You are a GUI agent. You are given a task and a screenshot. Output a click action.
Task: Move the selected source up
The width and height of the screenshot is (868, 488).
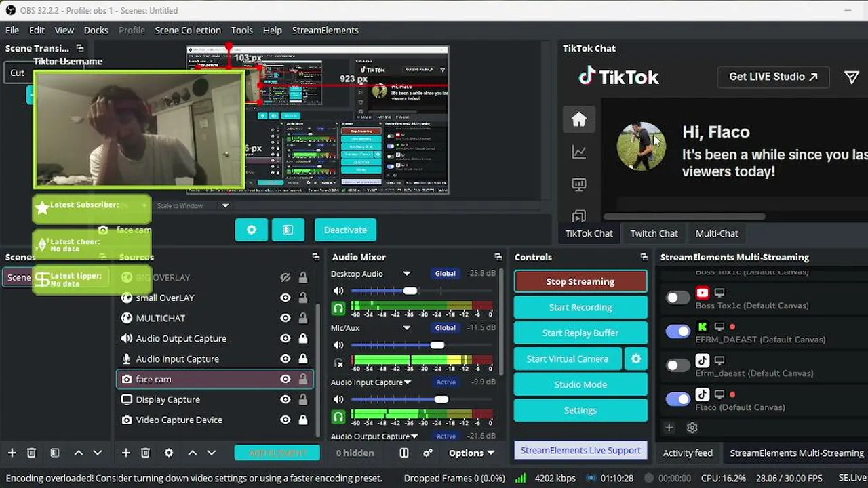click(x=193, y=453)
